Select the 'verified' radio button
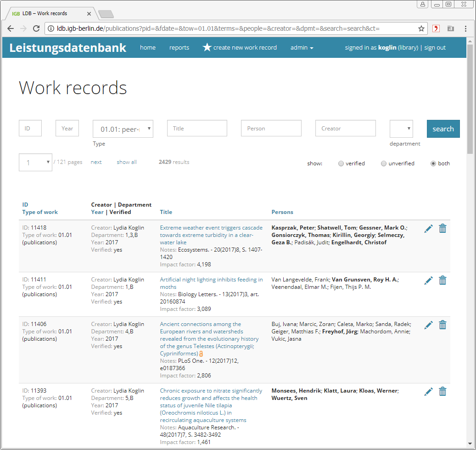This screenshot has width=476, height=450. click(341, 163)
